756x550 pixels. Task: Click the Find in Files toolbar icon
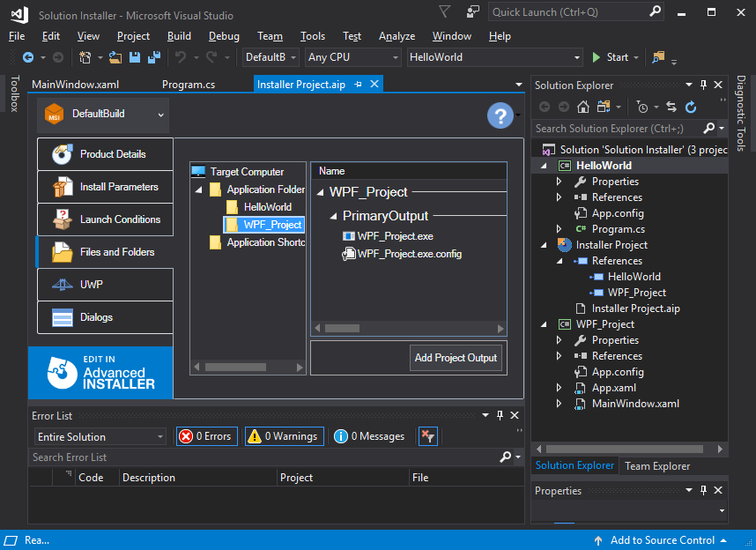658,57
